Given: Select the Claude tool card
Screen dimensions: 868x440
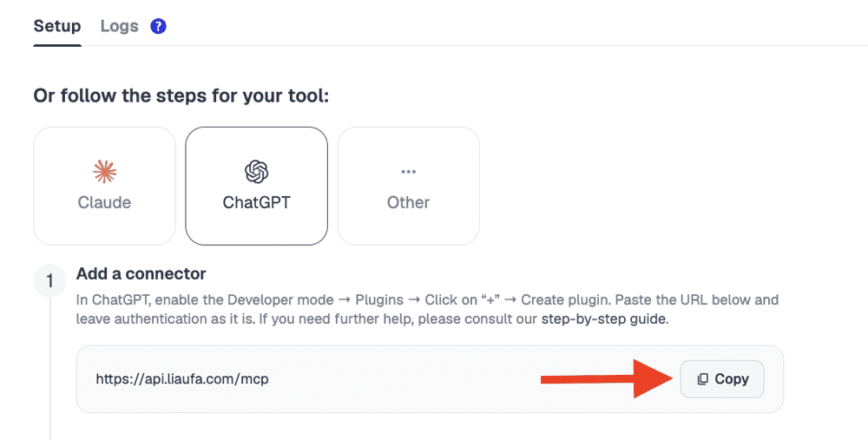Looking at the screenshot, I should click(x=105, y=186).
